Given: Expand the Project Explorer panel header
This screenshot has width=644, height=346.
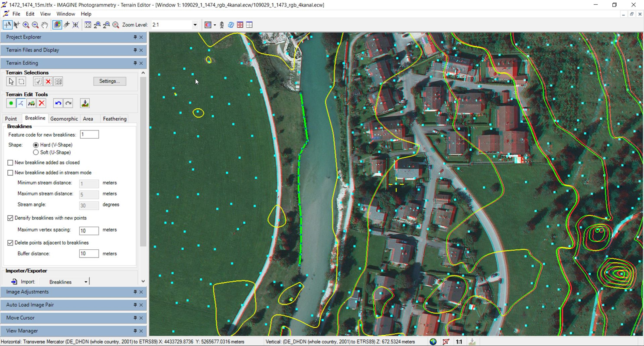Looking at the screenshot, I should [x=73, y=37].
